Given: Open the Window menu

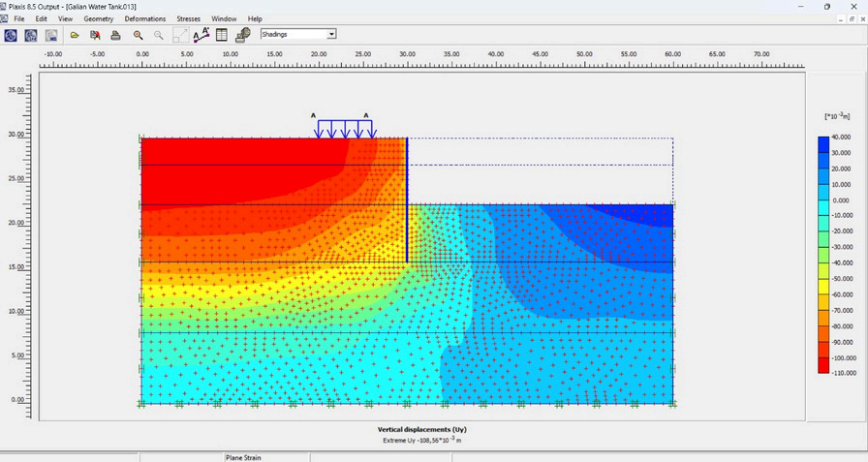Looking at the screenshot, I should click(x=224, y=18).
